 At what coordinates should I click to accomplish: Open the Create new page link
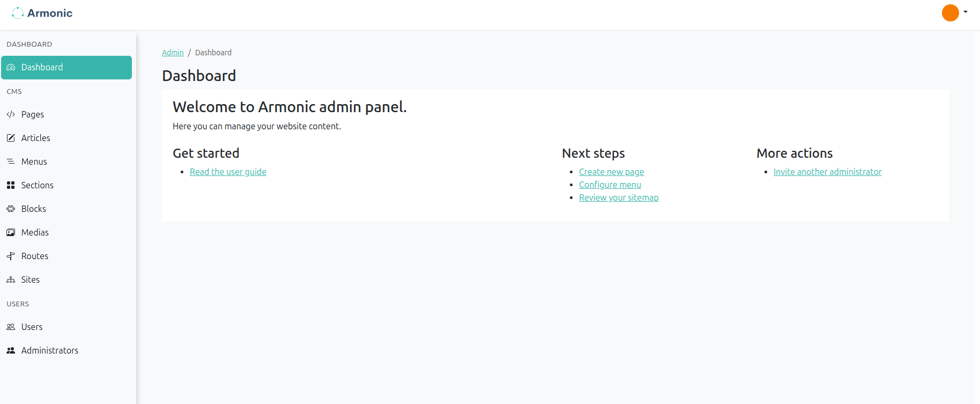pyautogui.click(x=611, y=172)
